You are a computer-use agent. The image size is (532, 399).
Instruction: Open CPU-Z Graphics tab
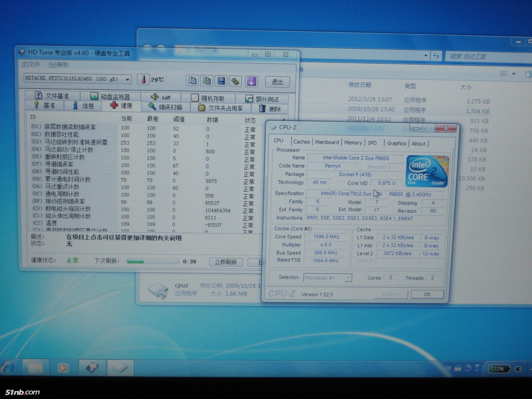tap(397, 143)
